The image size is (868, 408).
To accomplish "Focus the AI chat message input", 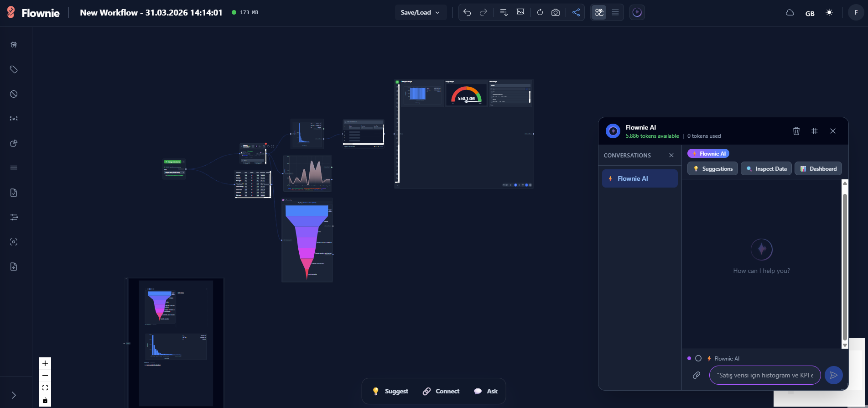I will coord(765,375).
